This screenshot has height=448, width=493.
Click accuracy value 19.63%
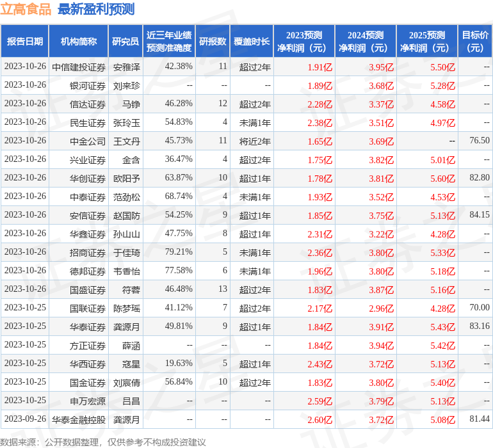point(179,363)
